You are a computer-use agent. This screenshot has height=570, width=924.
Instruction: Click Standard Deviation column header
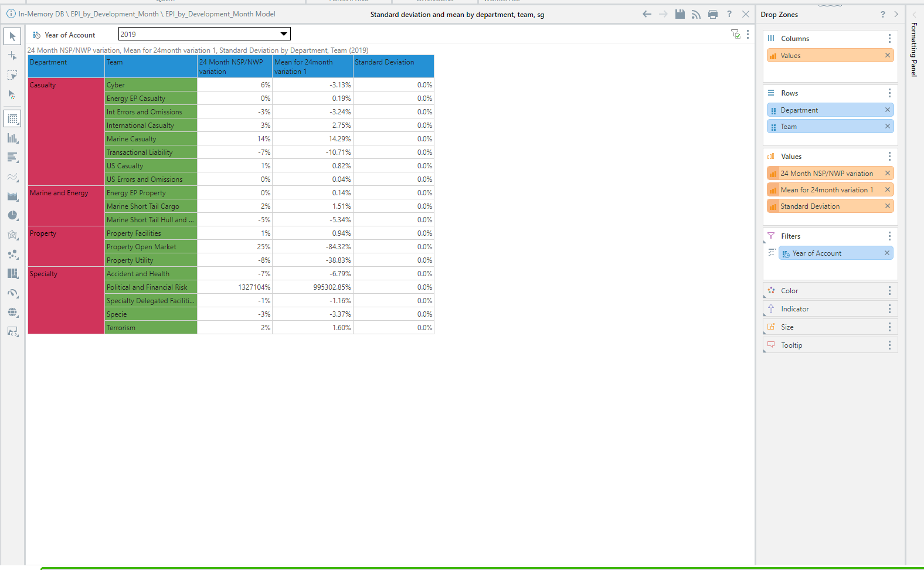[x=393, y=66]
